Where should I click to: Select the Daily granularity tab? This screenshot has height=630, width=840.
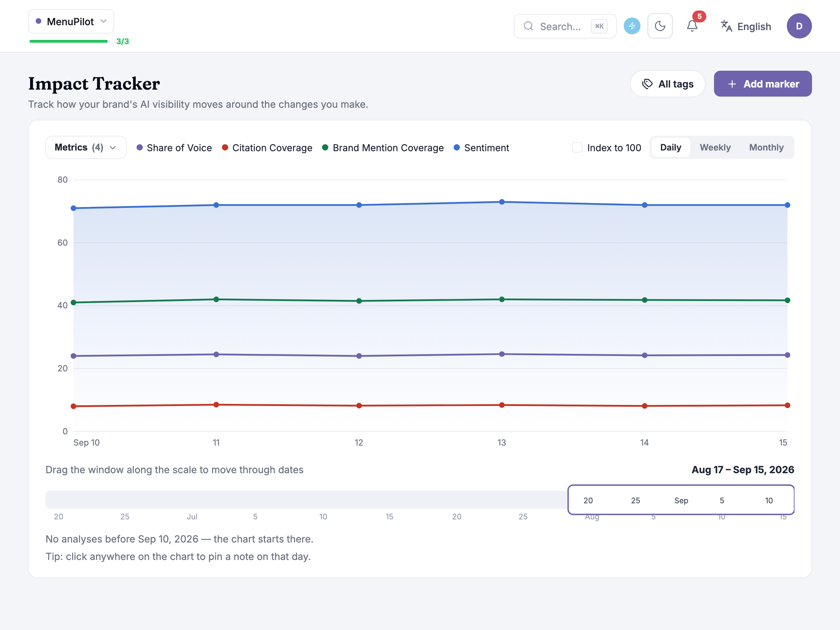pyautogui.click(x=671, y=147)
